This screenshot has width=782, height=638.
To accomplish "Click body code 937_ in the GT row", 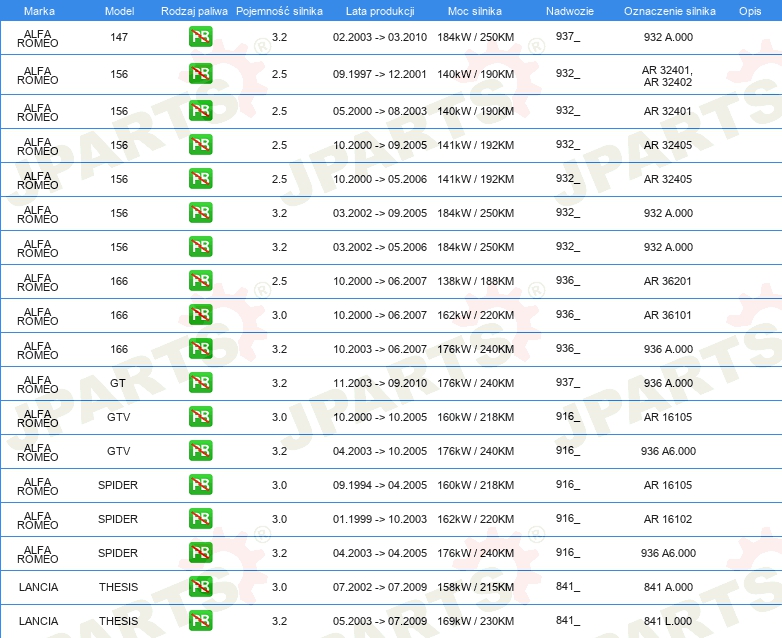I will coord(568,382).
